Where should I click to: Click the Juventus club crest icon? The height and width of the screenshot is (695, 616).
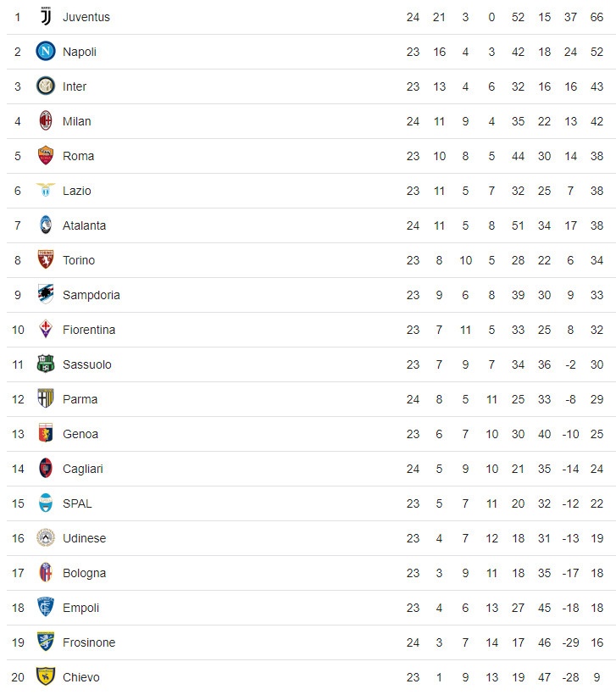(46, 17)
